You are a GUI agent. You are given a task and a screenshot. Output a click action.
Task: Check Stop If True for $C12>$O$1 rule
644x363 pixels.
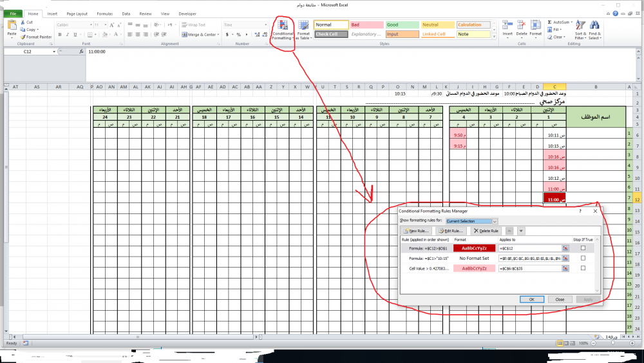(583, 248)
